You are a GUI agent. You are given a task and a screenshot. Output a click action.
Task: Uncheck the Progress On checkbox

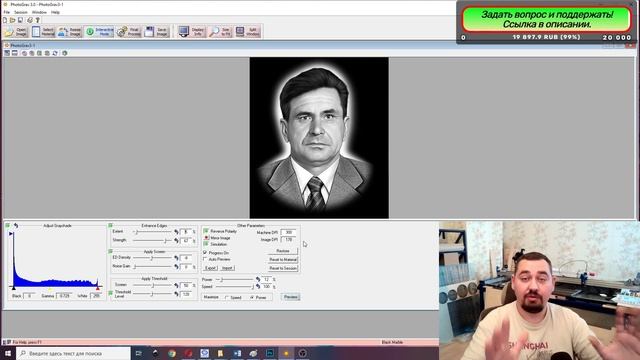205,253
